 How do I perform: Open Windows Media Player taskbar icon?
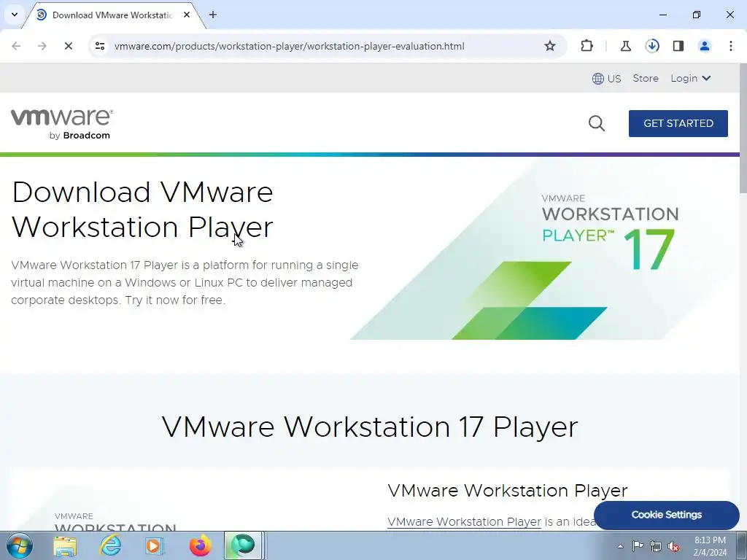(155, 545)
